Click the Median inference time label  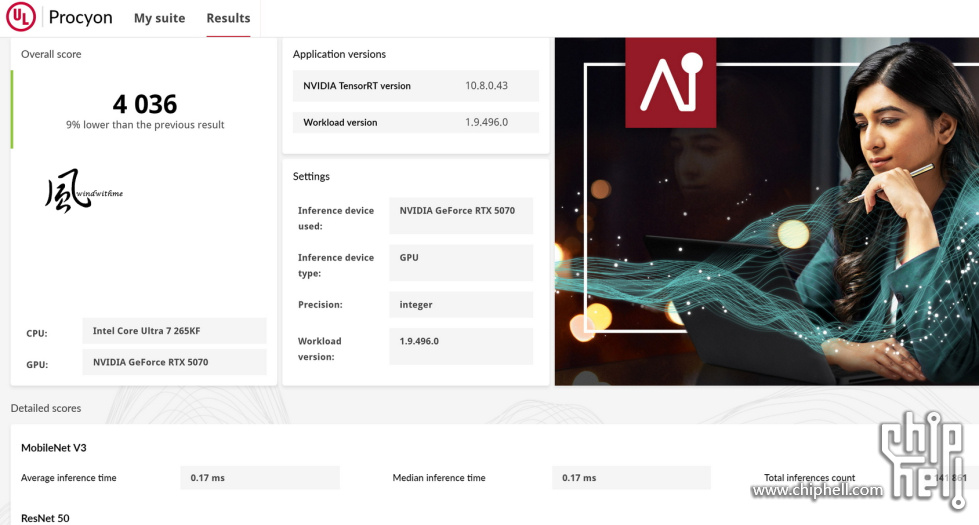tap(439, 478)
